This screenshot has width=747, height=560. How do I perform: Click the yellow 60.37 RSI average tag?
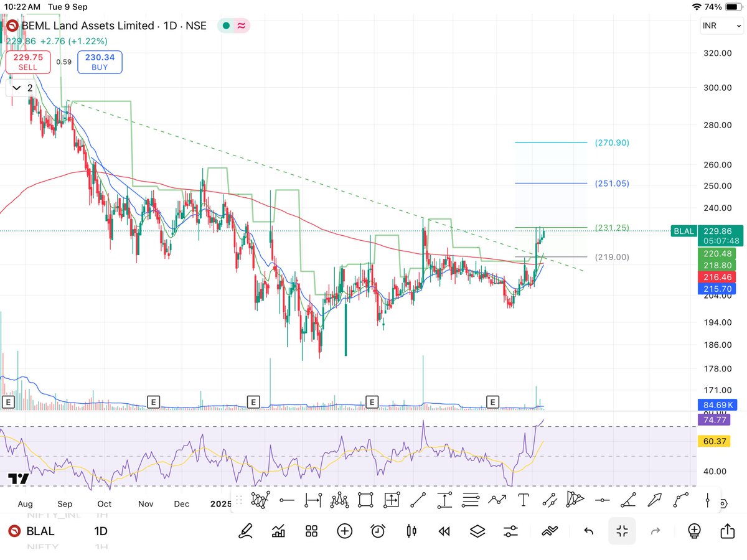pos(713,441)
